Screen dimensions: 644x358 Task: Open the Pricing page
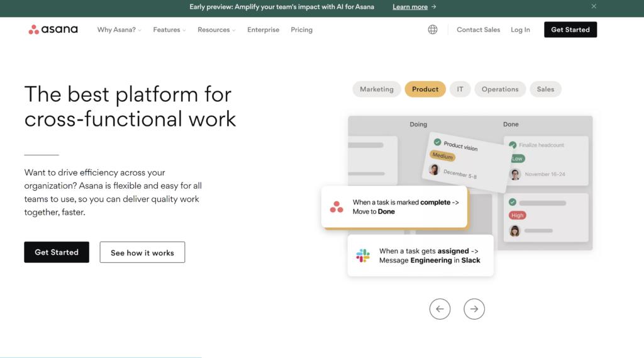click(x=301, y=30)
